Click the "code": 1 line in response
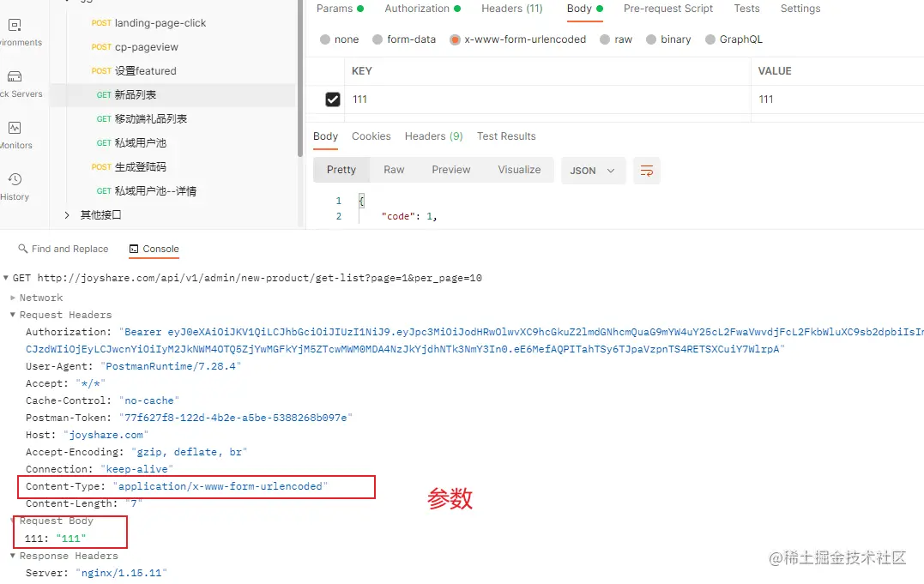The height and width of the screenshot is (584, 924). click(409, 216)
